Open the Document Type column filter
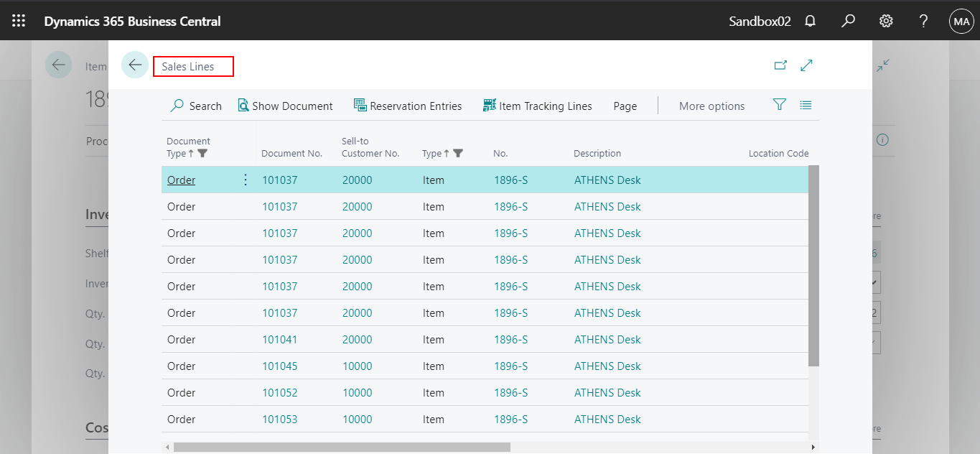Viewport: 980px width, 454px height. (x=203, y=153)
